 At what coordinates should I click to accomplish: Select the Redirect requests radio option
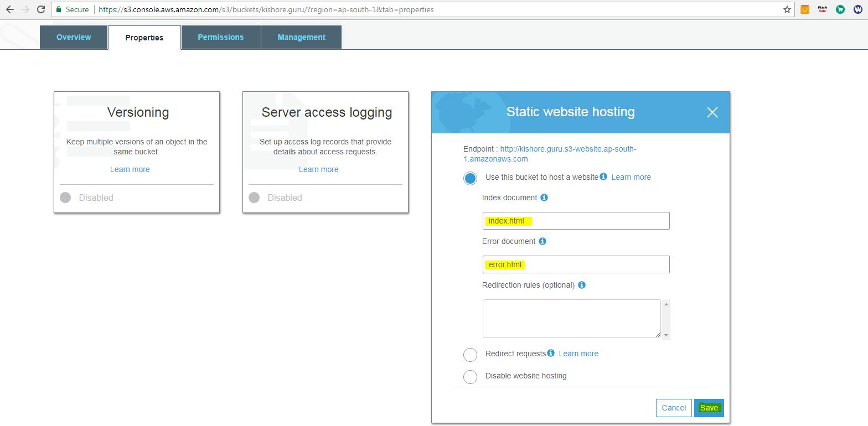pos(470,355)
